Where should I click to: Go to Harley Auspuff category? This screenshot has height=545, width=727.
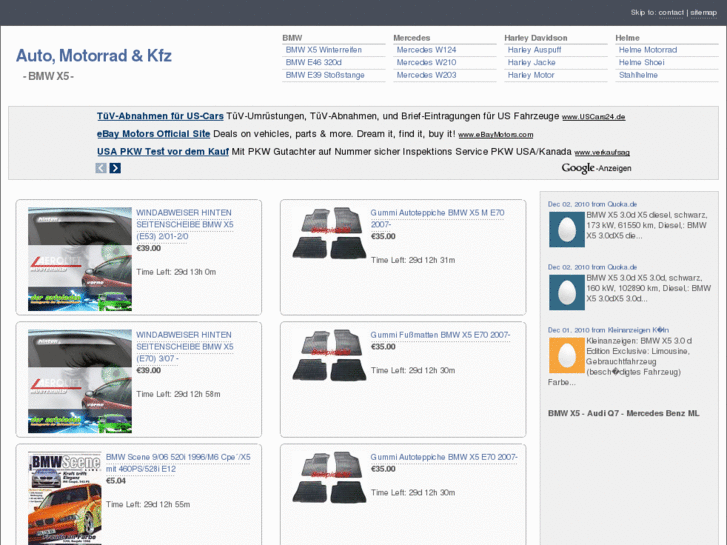click(534, 50)
